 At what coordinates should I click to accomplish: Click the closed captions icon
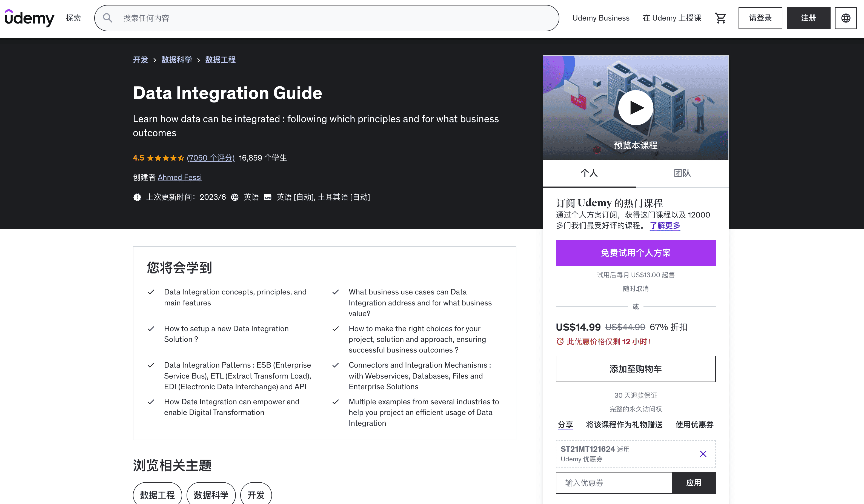(267, 197)
